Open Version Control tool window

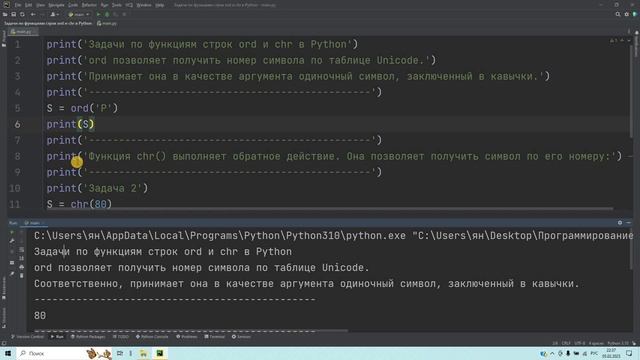[x=27, y=337]
